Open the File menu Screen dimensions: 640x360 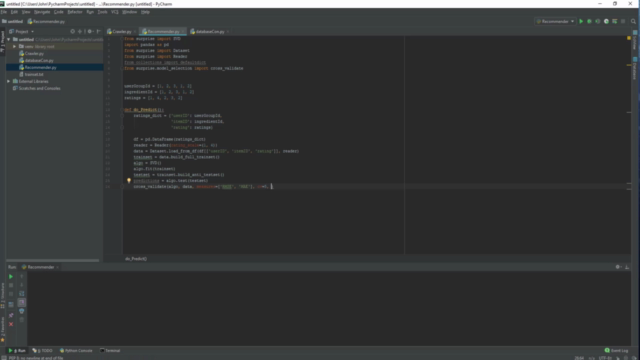click(4, 12)
